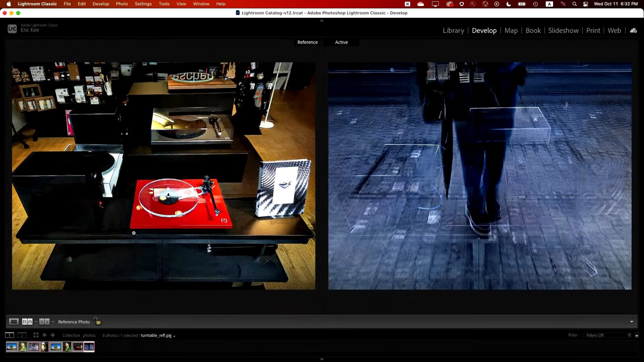Open the Slideshow module
Viewport: 644px width, 362px height.
[563, 31]
